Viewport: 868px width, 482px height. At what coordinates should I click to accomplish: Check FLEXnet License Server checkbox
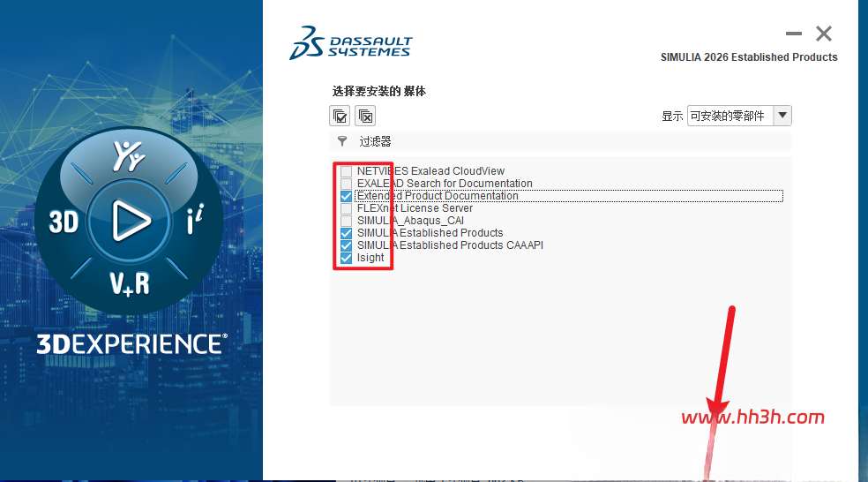pyautogui.click(x=346, y=208)
